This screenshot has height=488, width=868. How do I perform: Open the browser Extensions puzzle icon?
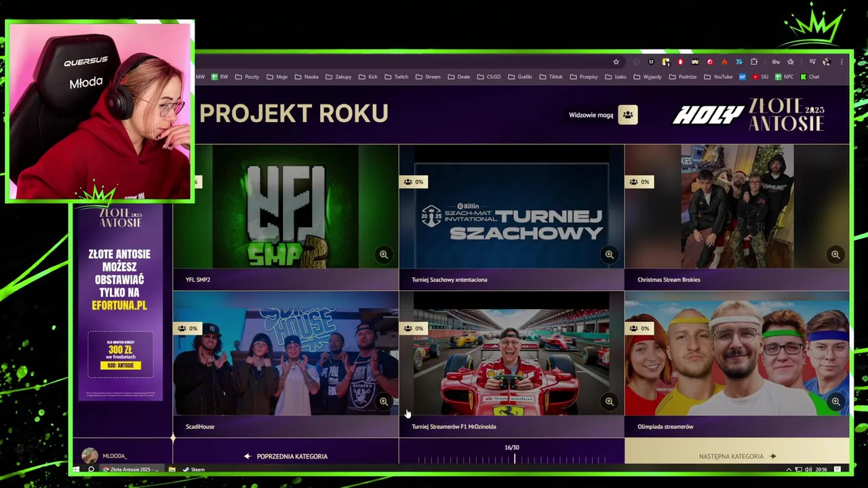point(753,62)
